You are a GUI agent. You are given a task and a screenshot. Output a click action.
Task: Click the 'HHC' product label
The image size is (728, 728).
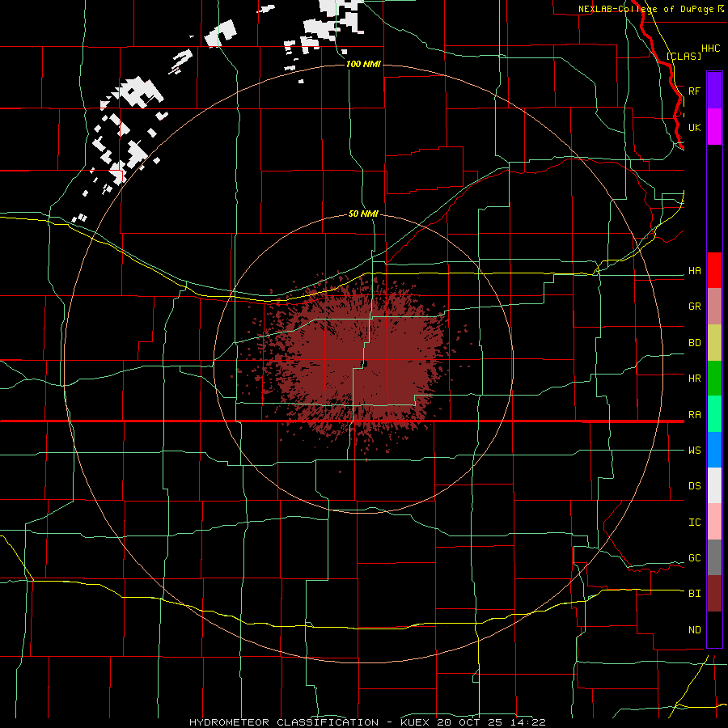pyautogui.click(x=711, y=49)
